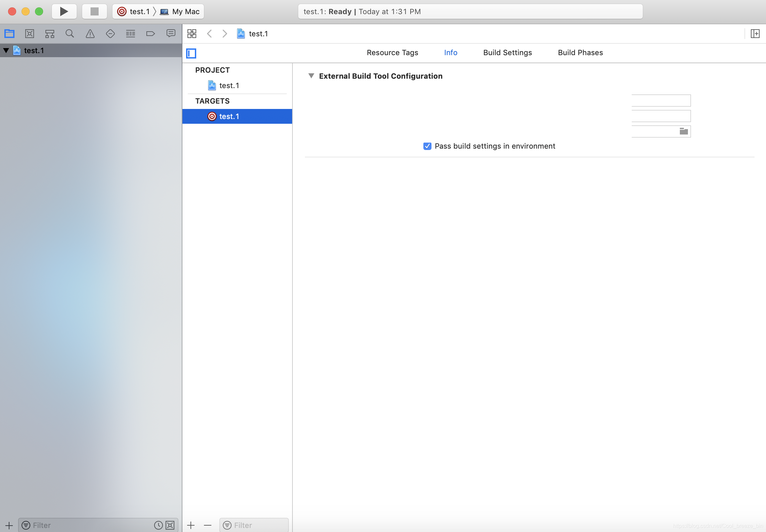766x532 pixels.
Task: Collapse External Build Tool Configuration section
Action: point(311,76)
